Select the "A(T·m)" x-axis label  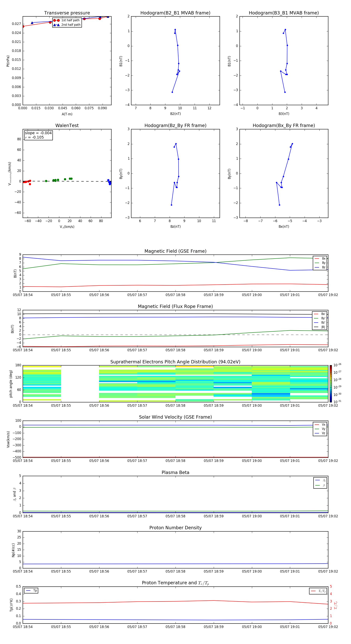coord(67,114)
